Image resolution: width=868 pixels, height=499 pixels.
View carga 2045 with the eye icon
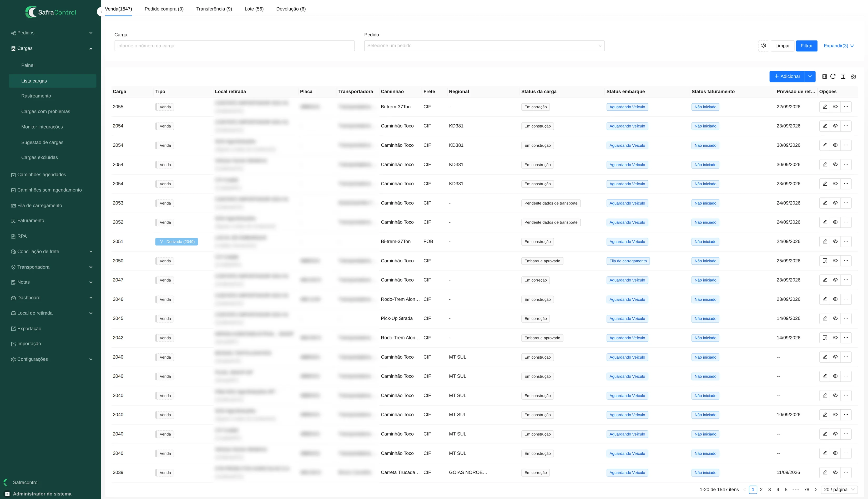click(835, 318)
